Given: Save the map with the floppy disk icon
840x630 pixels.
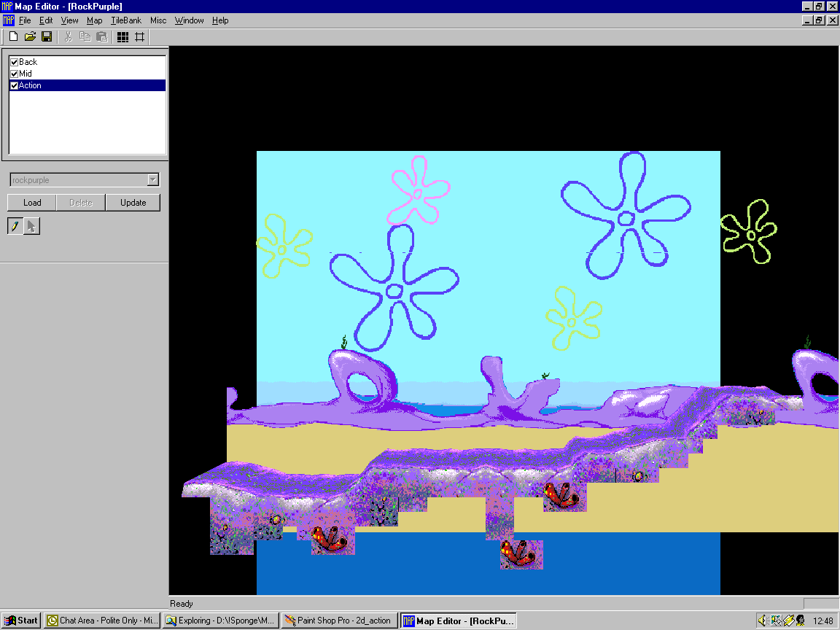Looking at the screenshot, I should [47, 36].
